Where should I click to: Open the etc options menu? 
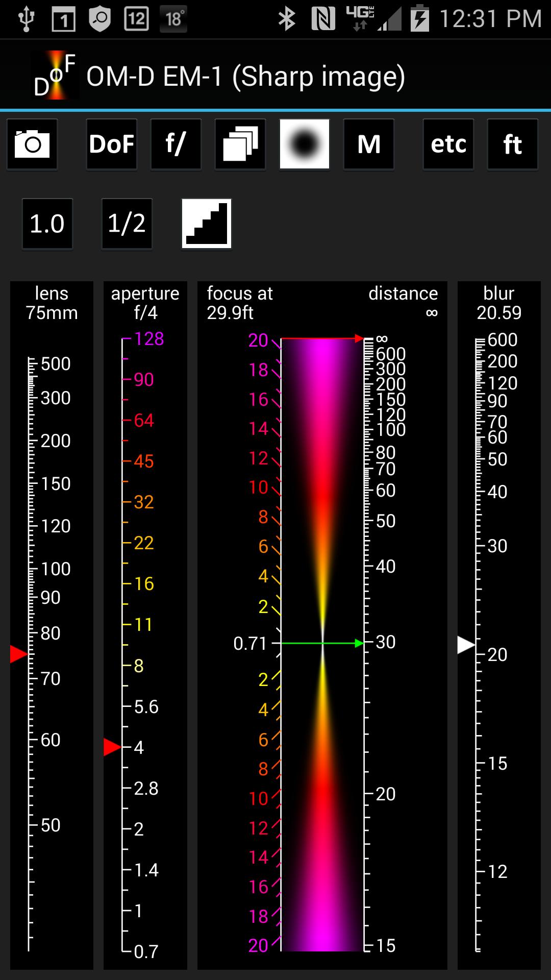(448, 144)
